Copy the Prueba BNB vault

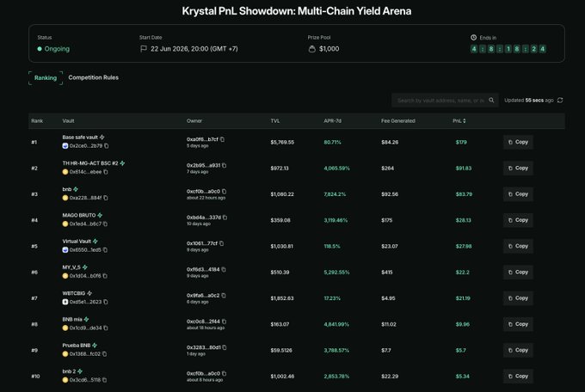click(x=518, y=350)
